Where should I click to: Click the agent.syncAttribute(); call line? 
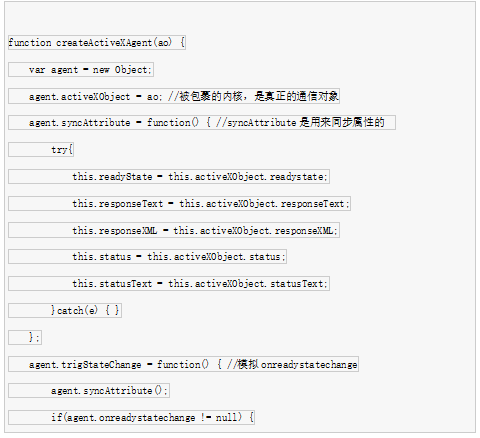pos(89,391)
